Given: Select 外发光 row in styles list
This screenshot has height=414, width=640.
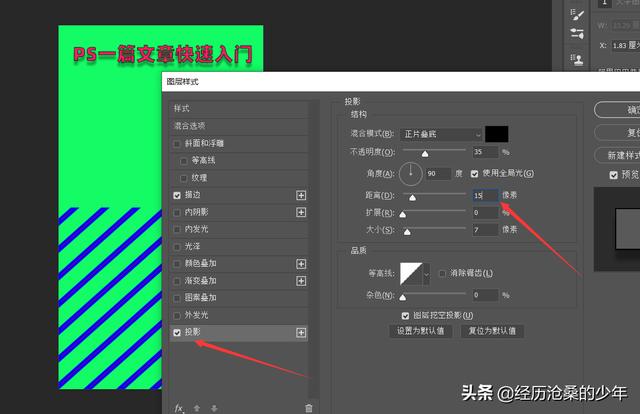Looking at the screenshot, I should pos(239,315).
